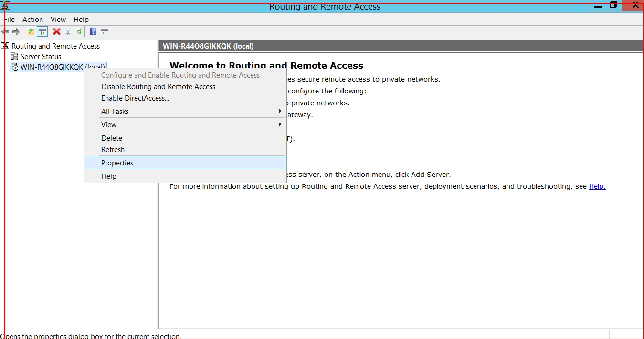The width and height of the screenshot is (644, 339).
Task: Toggle the Show/Hide Console Tree toolbar button
Action: tap(42, 32)
